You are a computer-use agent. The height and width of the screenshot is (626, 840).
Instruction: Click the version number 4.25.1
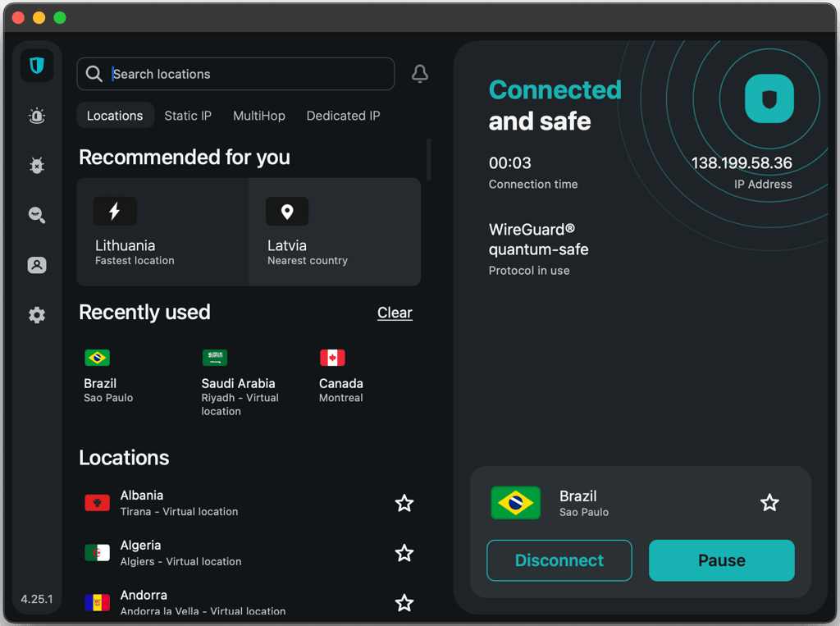tap(36, 599)
